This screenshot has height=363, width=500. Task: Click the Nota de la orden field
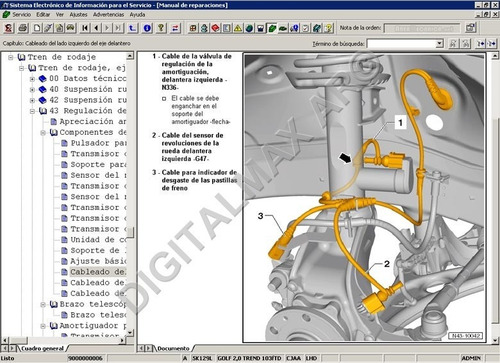(x=422, y=28)
